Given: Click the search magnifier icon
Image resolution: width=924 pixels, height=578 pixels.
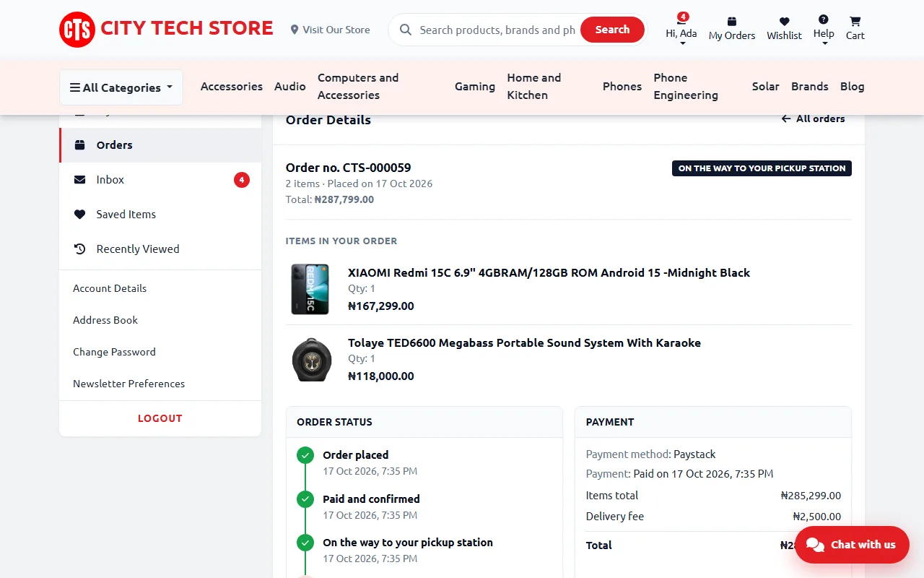Looking at the screenshot, I should click(x=406, y=30).
